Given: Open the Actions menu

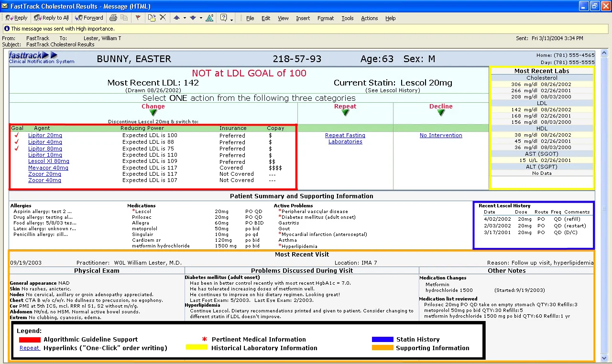Looking at the screenshot, I should pos(370,18).
